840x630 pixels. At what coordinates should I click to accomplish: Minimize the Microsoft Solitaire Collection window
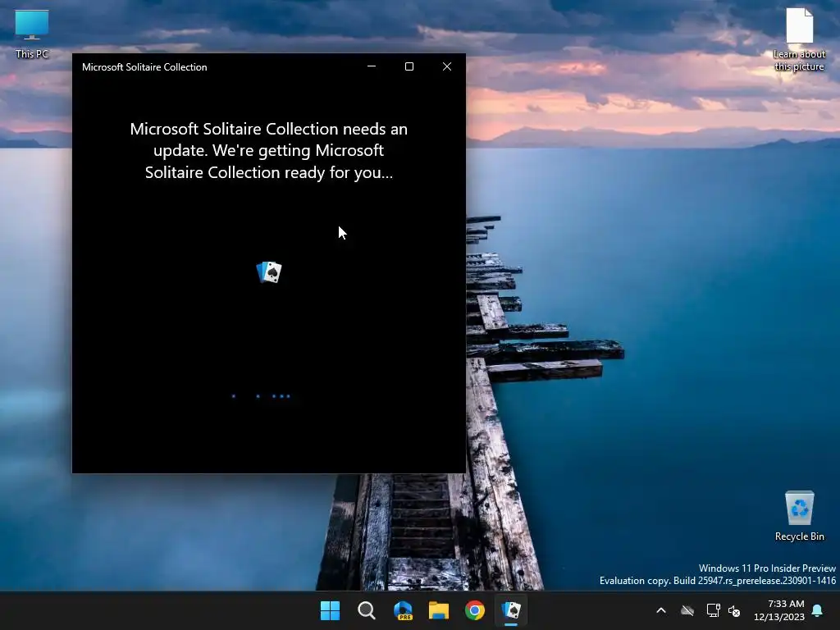tap(372, 66)
